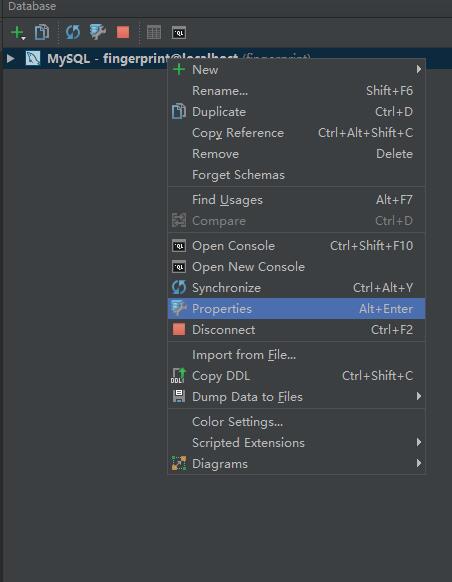452x582 pixels.
Task: Click the red stop/disconnect toolbar square
Action: point(123,32)
